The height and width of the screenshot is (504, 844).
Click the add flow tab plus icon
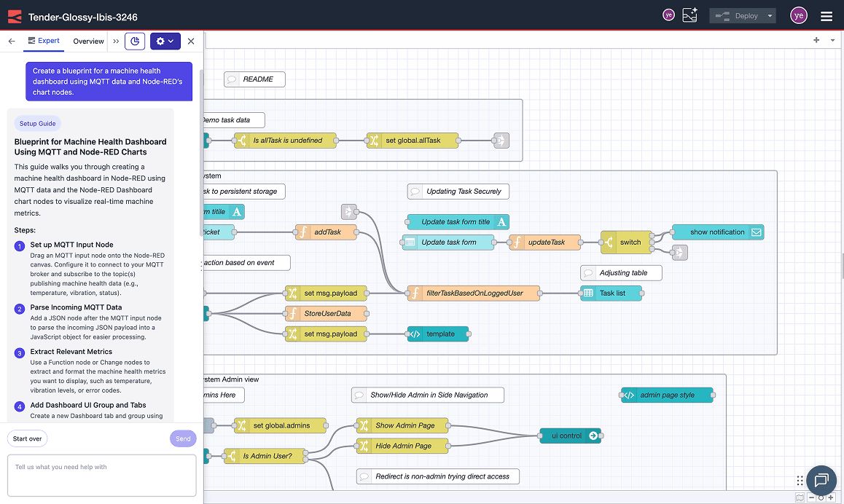[816, 41]
